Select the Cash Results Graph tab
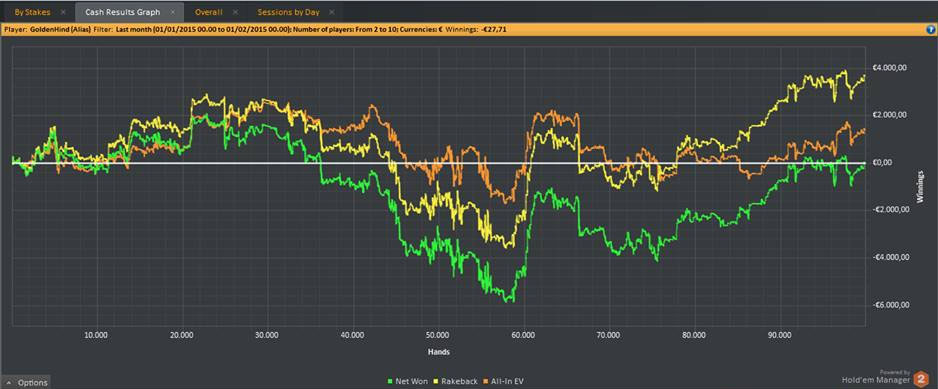The image size is (938, 389). pyautogui.click(x=123, y=12)
